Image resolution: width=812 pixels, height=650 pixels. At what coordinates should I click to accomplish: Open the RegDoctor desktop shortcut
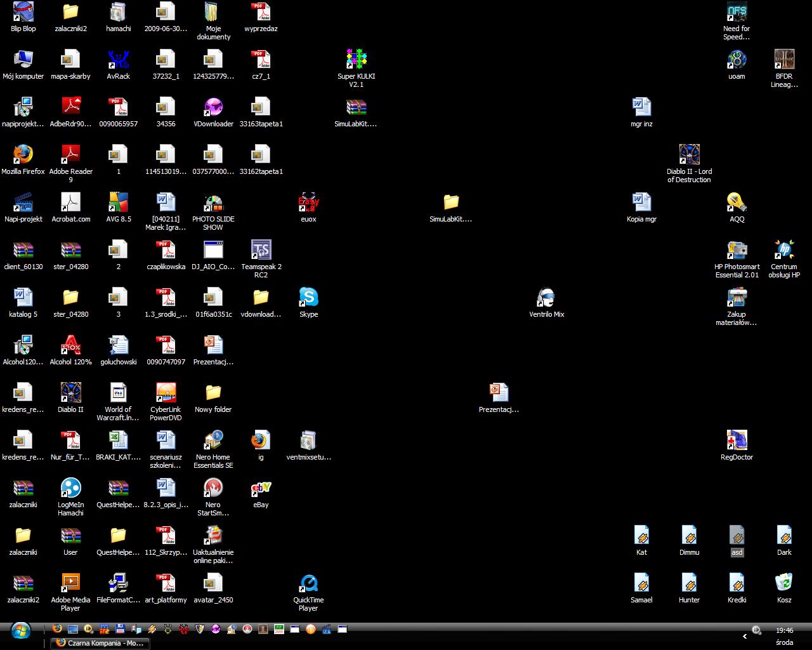coord(737,441)
